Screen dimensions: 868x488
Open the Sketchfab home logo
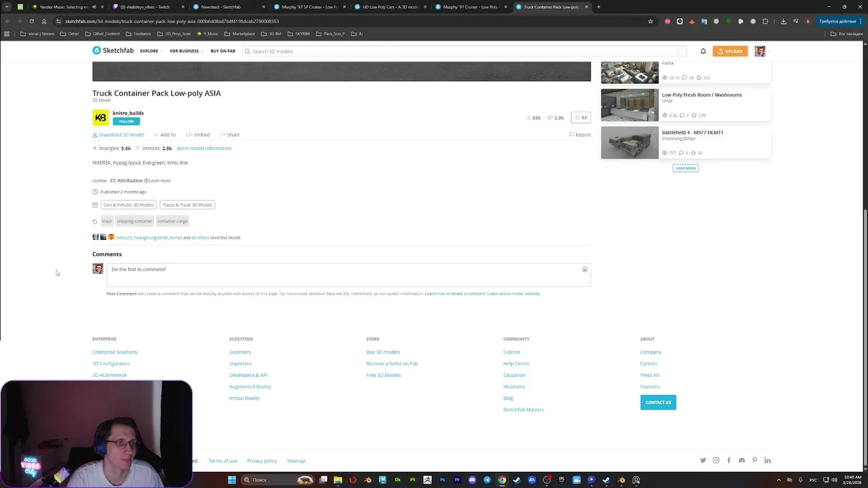pyautogui.click(x=113, y=51)
